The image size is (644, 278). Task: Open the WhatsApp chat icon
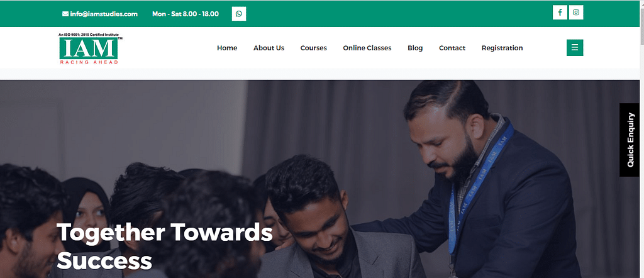[238, 14]
